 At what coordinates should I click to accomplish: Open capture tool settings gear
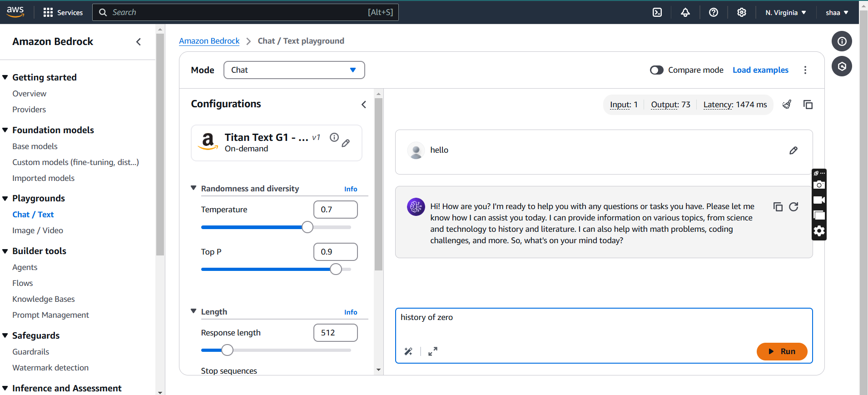819,231
